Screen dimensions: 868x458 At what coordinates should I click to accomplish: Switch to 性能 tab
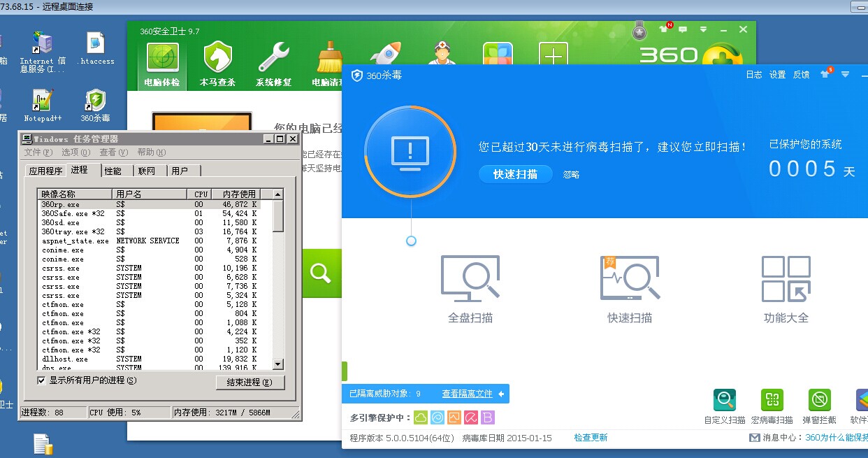click(x=113, y=171)
